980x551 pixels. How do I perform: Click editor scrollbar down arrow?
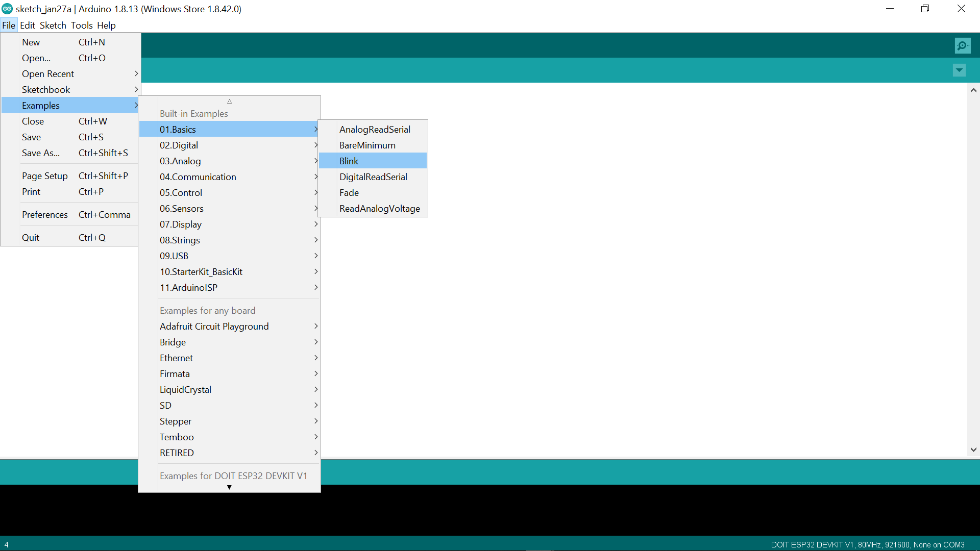[x=973, y=449]
